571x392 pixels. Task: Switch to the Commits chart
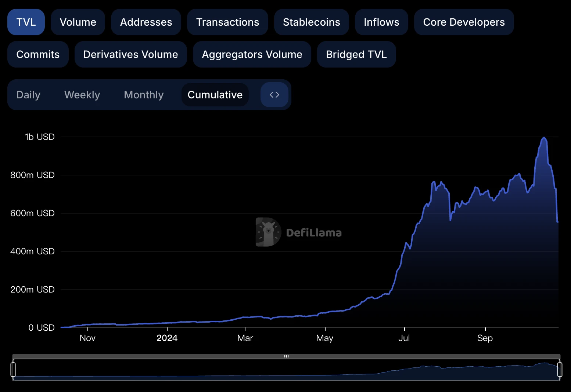coord(38,54)
